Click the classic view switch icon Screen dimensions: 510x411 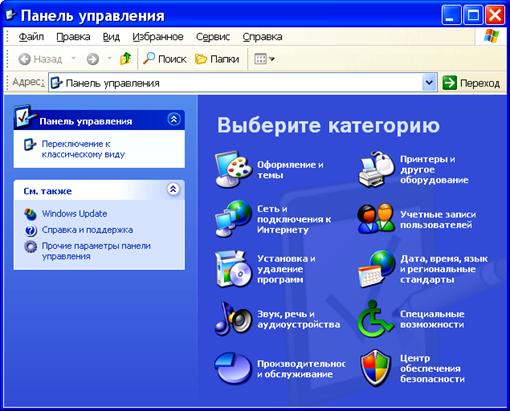30,144
